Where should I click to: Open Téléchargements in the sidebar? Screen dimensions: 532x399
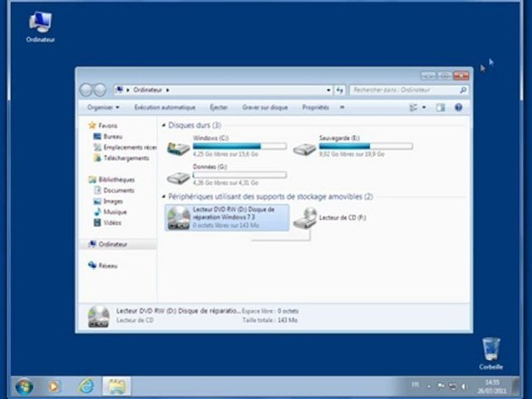(x=121, y=158)
